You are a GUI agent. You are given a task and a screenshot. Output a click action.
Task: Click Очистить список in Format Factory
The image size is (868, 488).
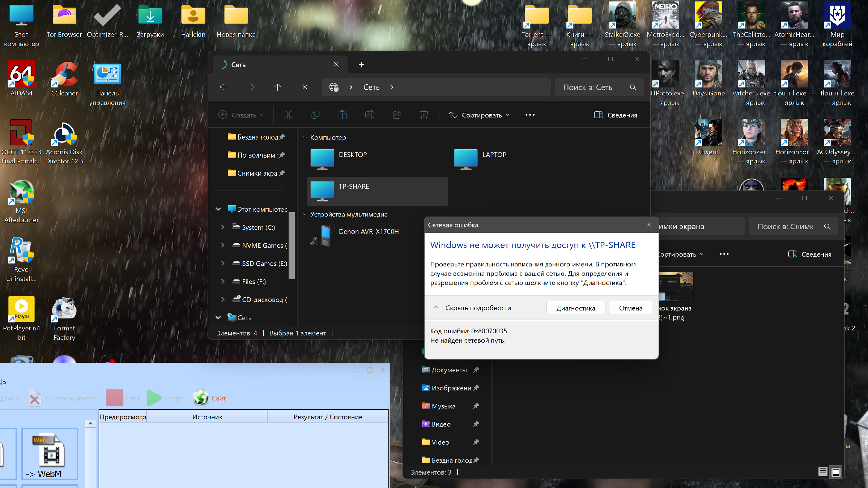(63, 398)
